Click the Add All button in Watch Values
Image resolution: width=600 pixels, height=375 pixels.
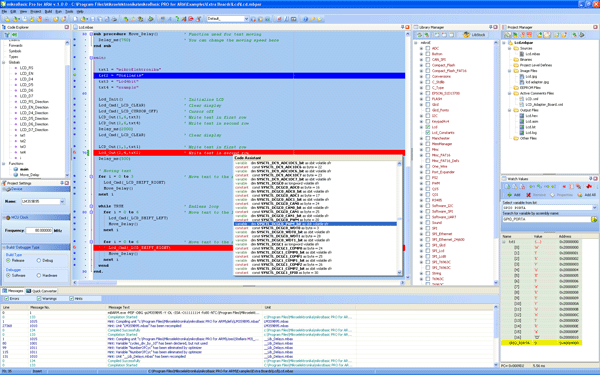click(588, 195)
